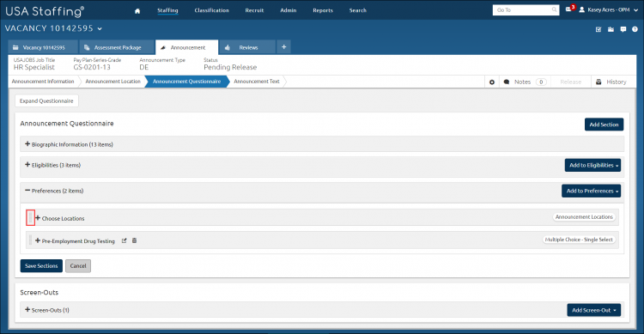
Task: Switch to the Reviews tab
Action: tap(247, 47)
